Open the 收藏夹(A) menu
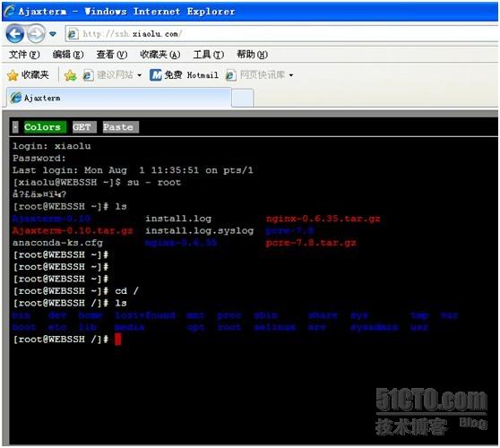Image resolution: width=500 pixels, height=448 pixels. pyautogui.click(x=160, y=55)
